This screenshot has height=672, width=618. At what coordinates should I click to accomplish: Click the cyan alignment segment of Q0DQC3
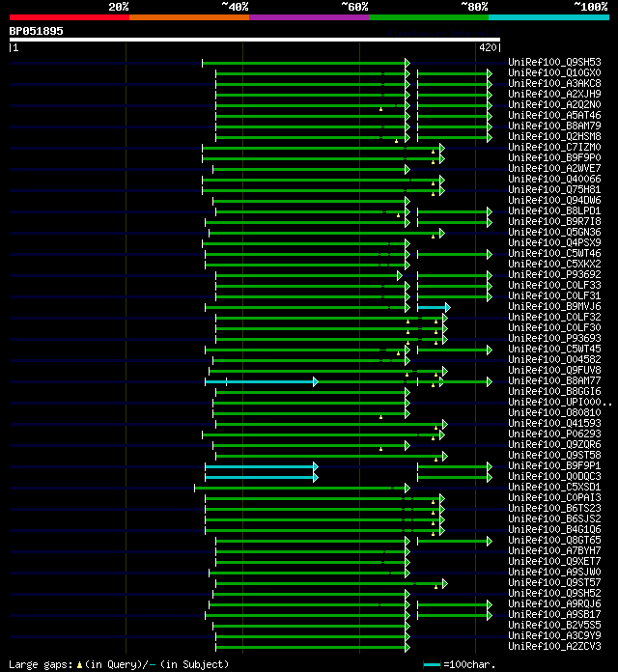(262, 477)
